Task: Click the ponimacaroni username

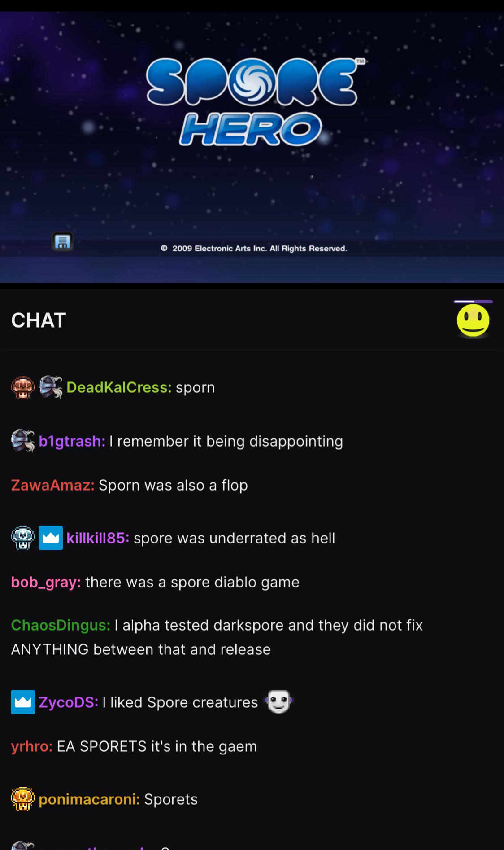Action: pos(89,799)
